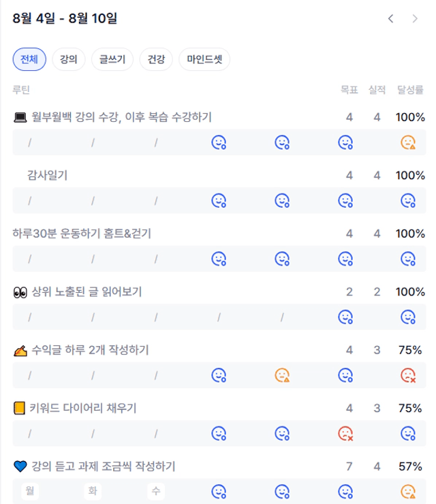Open the 하루30분 운동하기 routine
Image resolution: width=436 pixels, height=504 pixels.
82,234
